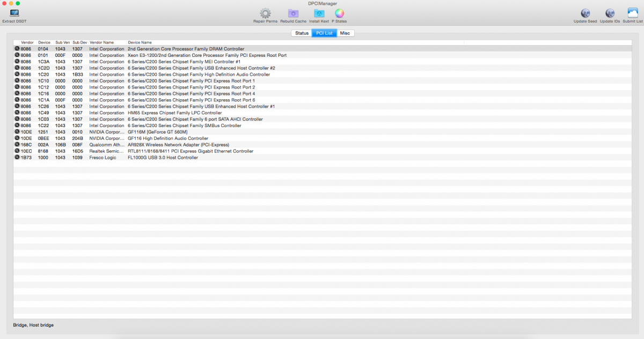Switch to the Status tab
The width and height of the screenshot is (644, 339).
tap(302, 33)
